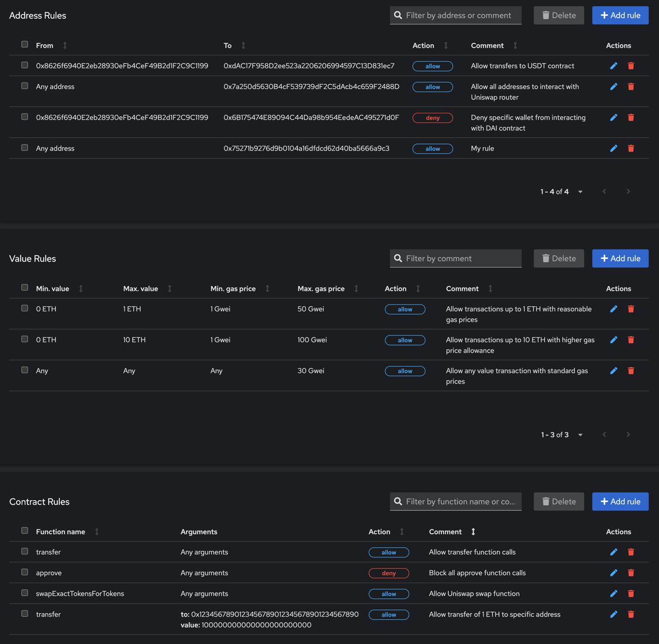
Task: Open the Value Rules pagination dropdown
Action: point(580,435)
